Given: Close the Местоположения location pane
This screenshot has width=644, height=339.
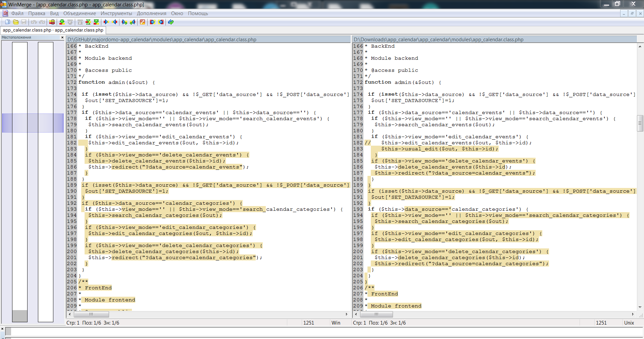Looking at the screenshot, I should pos(62,38).
